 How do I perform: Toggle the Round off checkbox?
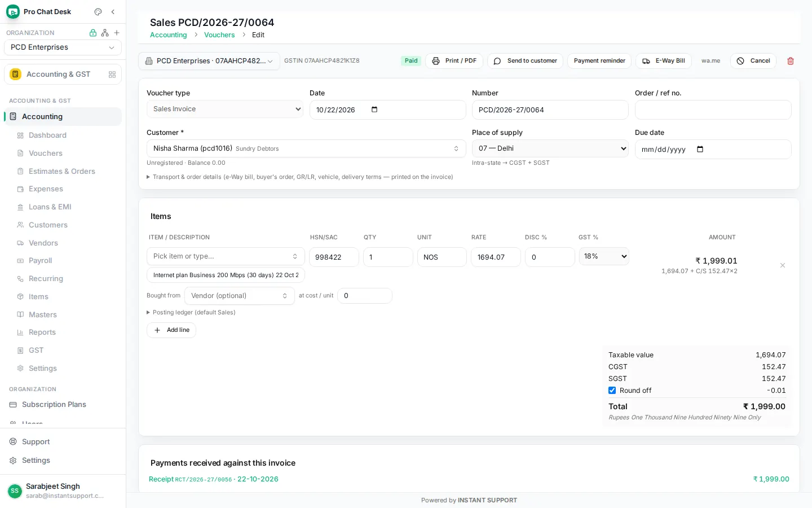pyautogui.click(x=612, y=391)
